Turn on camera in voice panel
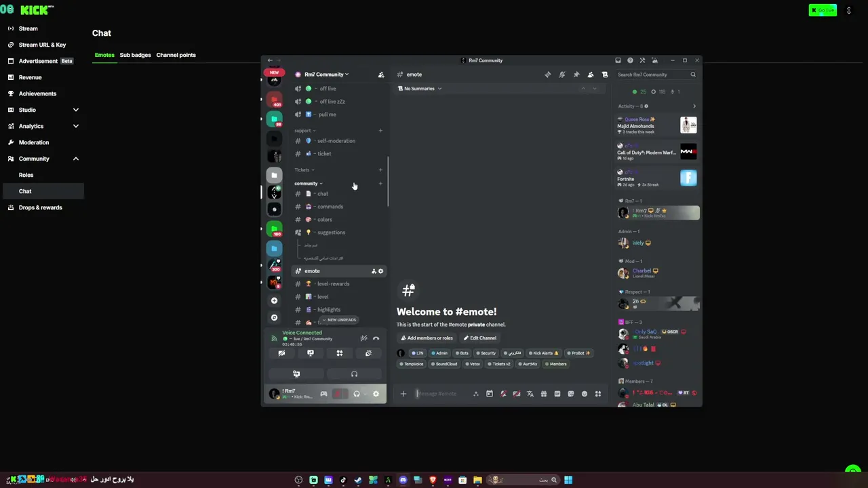 pyautogui.click(x=281, y=353)
